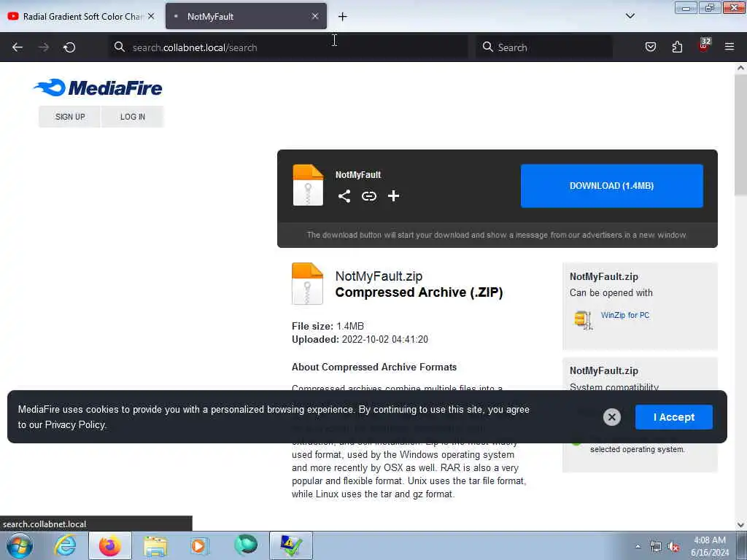Click the plus icon to save file
The width and height of the screenshot is (747, 560).
(393, 196)
